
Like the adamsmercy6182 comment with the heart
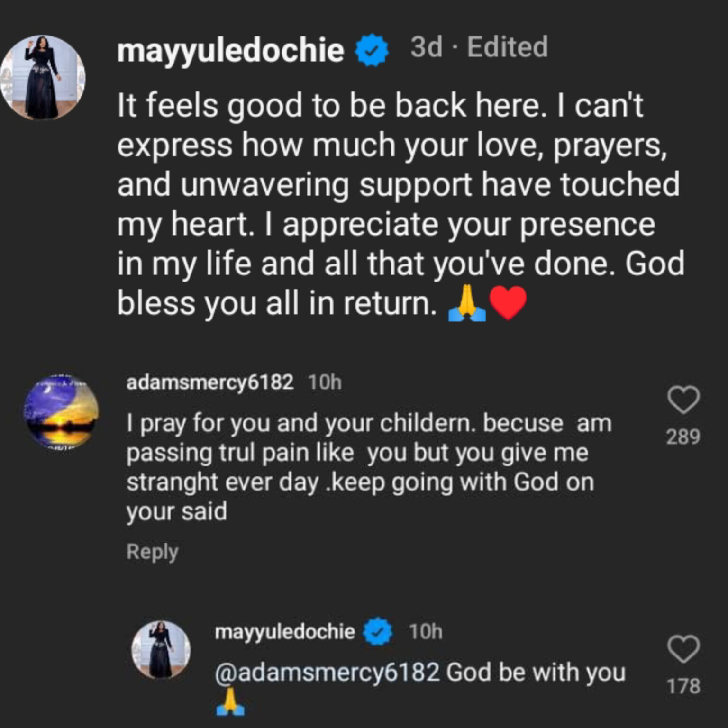(x=683, y=400)
